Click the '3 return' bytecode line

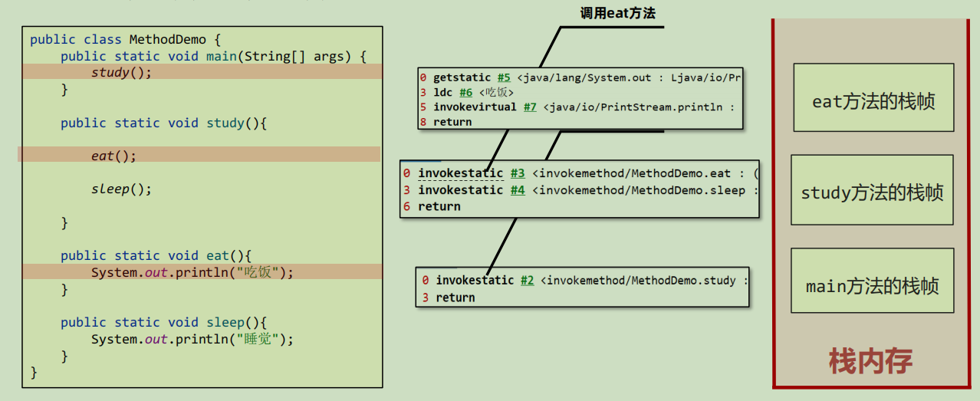tap(449, 297)
